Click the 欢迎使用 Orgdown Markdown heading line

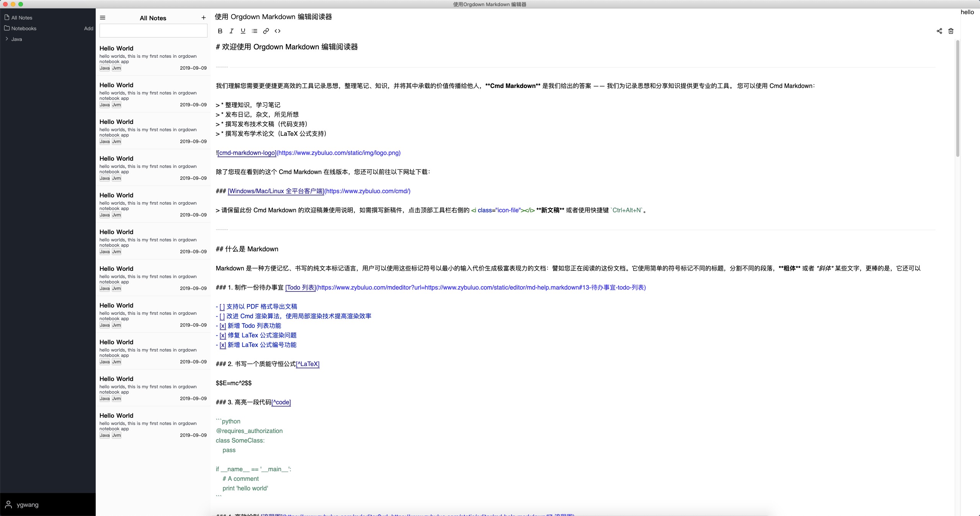287,47
